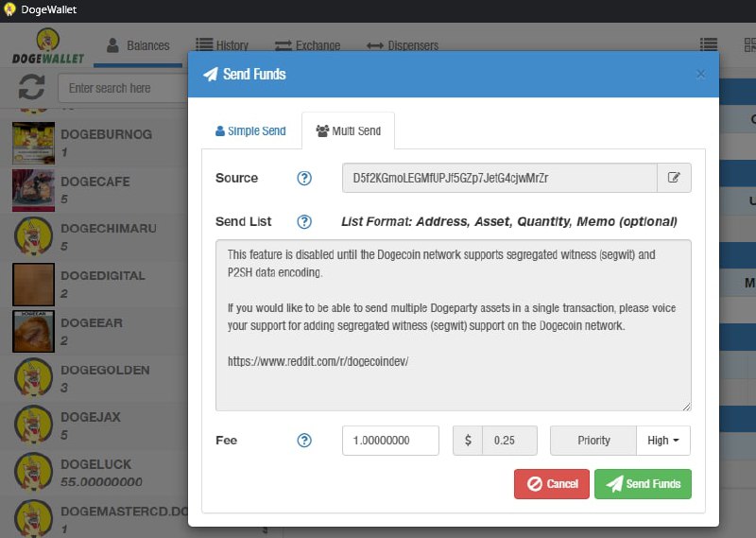Screen dimensions: 756x538
Task: Open the History tab
Action: pos(222,45)
